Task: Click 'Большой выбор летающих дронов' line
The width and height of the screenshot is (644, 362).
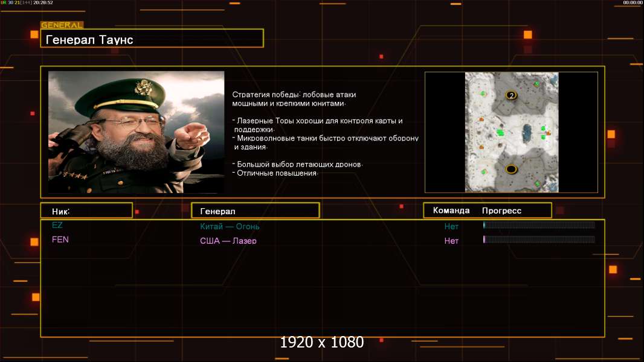Action: [x=297, y=164]
